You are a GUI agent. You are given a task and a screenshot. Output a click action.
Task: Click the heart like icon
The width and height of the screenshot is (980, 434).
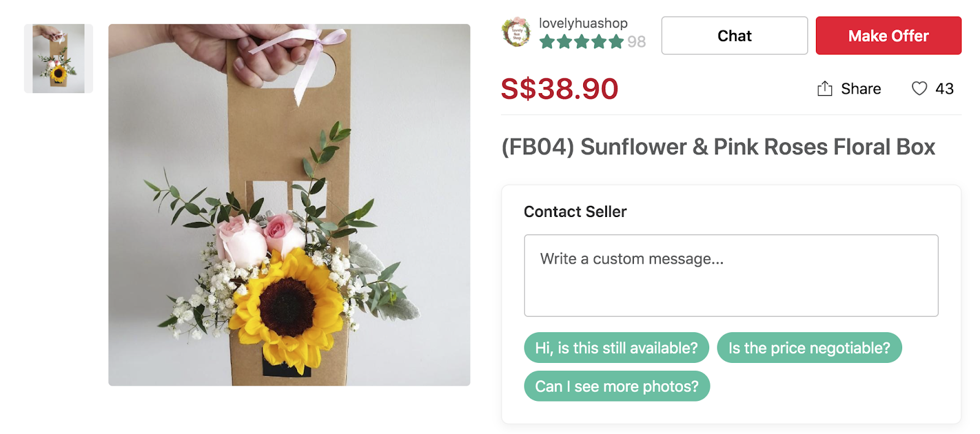point(919,89)
